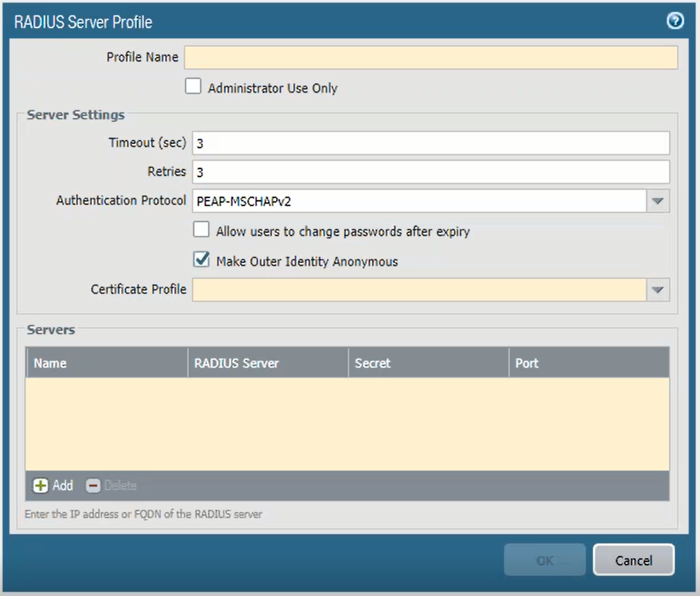Click the Delete minus icon
Screen dimensions: 700x596
(93, 485)
